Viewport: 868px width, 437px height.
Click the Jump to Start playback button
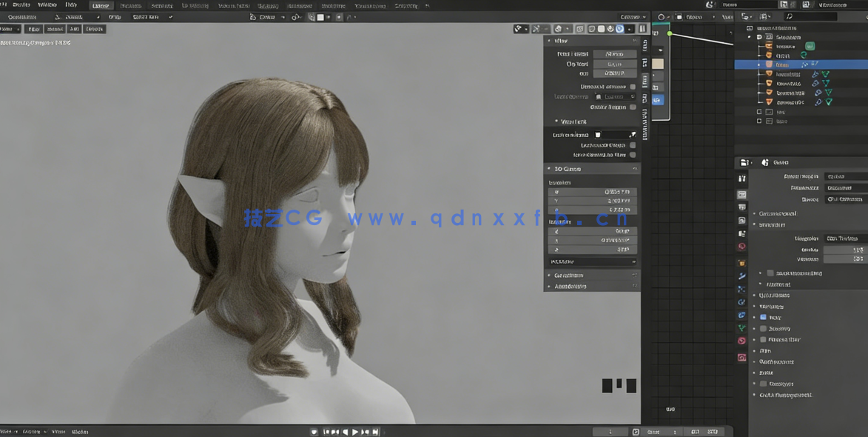(x=326, y=431)
